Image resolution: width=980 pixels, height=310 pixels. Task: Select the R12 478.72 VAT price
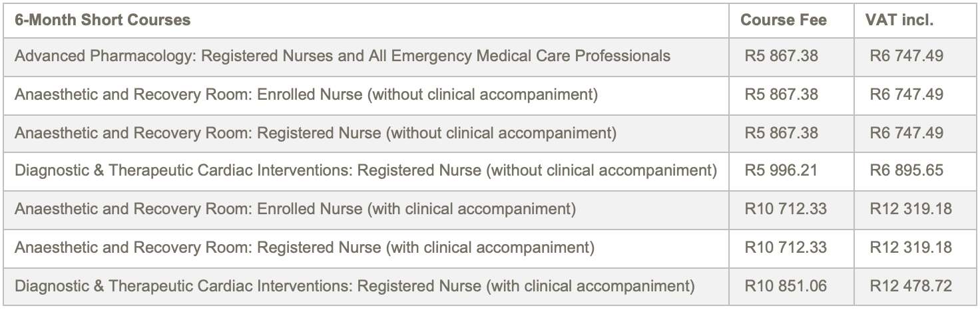coord(911,287)
